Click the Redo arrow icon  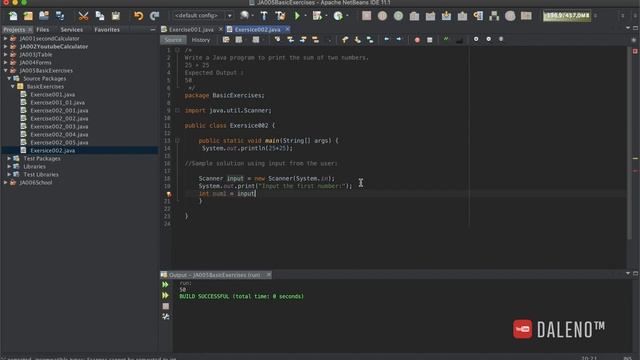tap(154, 16)
